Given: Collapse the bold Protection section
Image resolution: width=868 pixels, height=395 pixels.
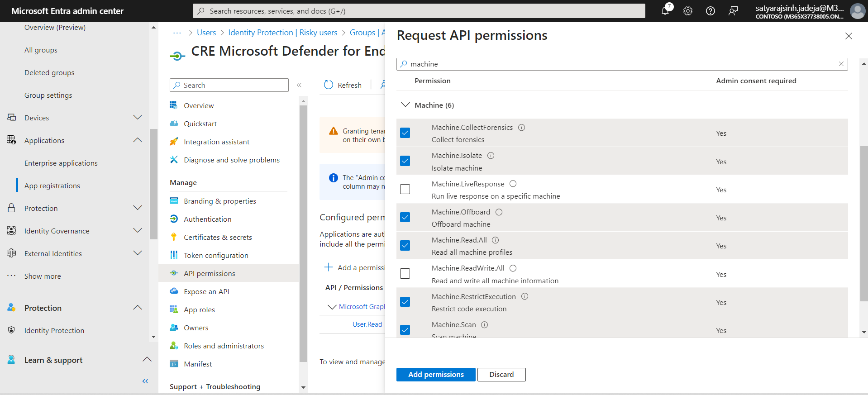Looking at the screenshot, I should pos(138,308).
